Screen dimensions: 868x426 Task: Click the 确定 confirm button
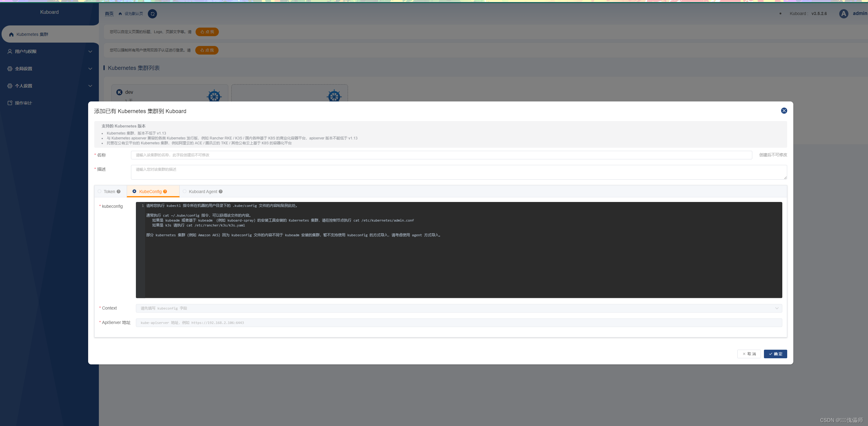[775, 354]
